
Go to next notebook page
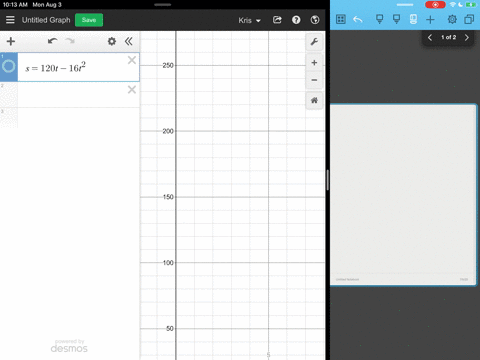pos(467,37)
